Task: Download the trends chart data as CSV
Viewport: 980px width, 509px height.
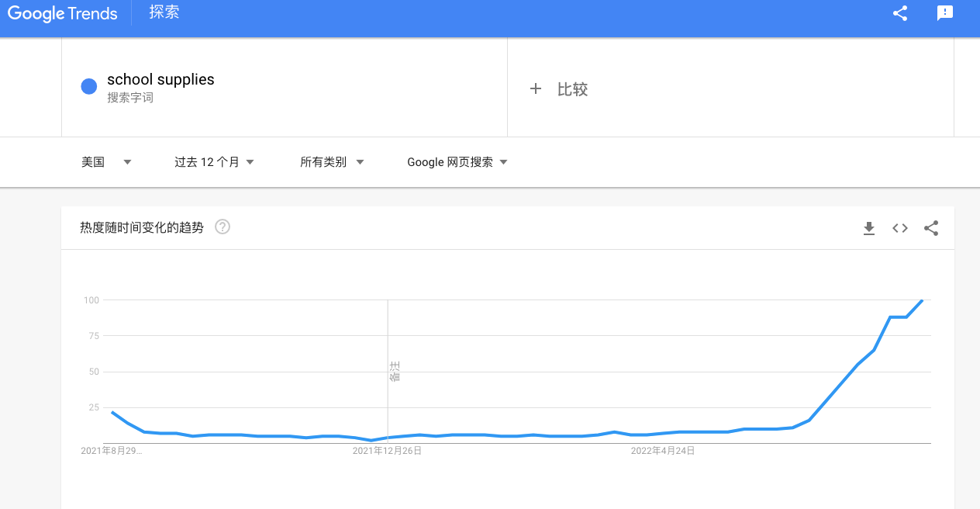Action: (x=868, y=228)
